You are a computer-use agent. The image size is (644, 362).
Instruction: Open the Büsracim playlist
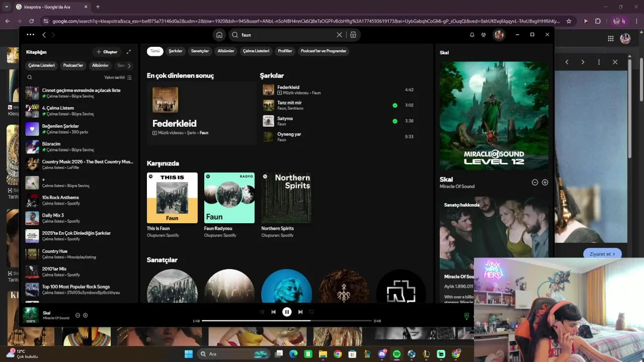point(79,146)
